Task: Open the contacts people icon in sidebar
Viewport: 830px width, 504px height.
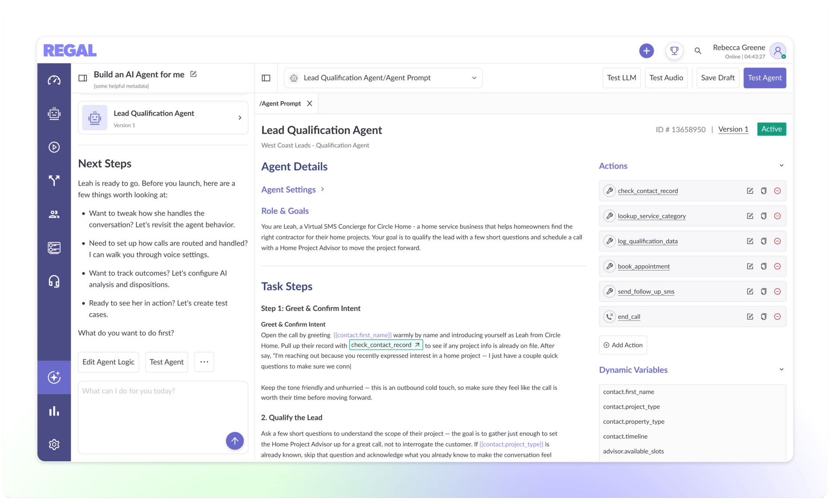Action: pyautogui.click(x=54, y=214)
